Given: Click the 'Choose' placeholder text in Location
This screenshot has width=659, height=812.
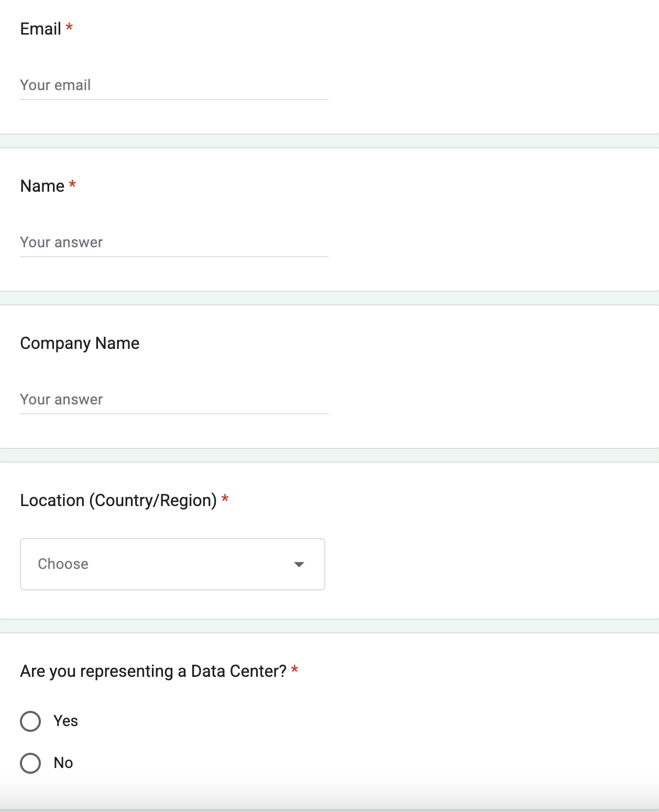Looking at the screenshot, I should pos(63,564).
